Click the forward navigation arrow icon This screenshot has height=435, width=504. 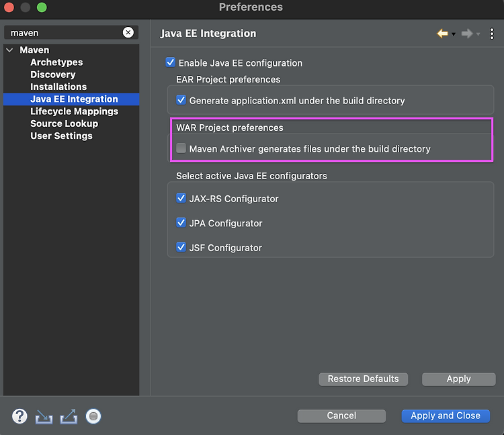[x=467, y=34]
